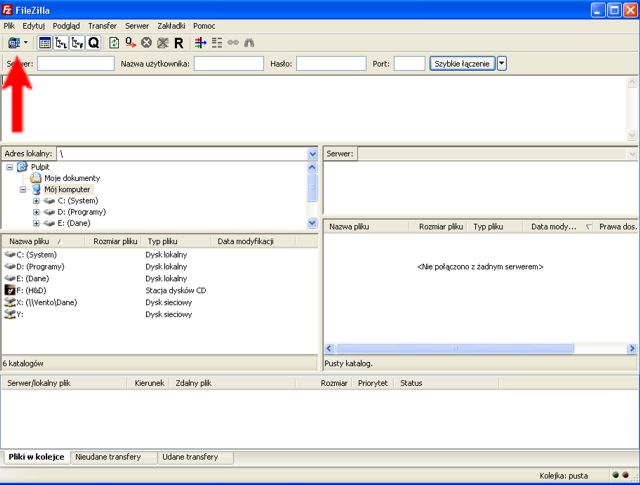Click the queue Status column header
Screen dimensions: 640x485
pos(447,383)
